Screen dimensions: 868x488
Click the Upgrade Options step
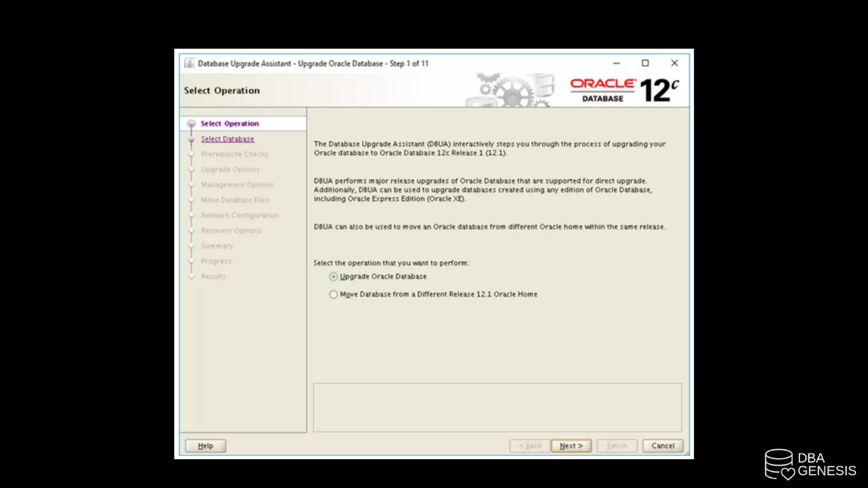pos(230,169)
